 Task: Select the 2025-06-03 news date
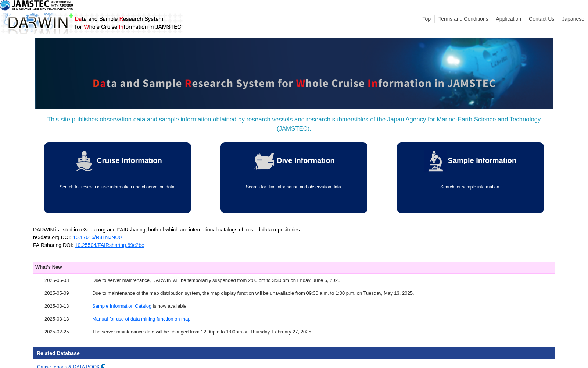coord(57,280)
